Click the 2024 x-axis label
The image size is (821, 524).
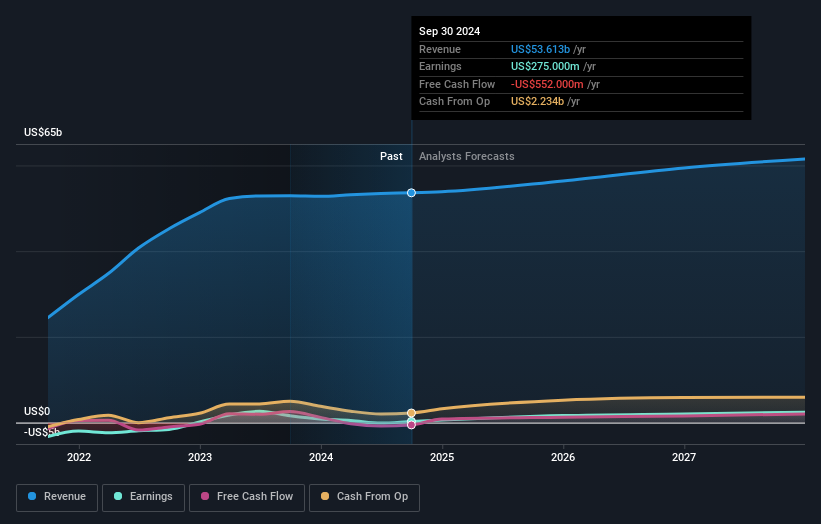pos(321,458)
